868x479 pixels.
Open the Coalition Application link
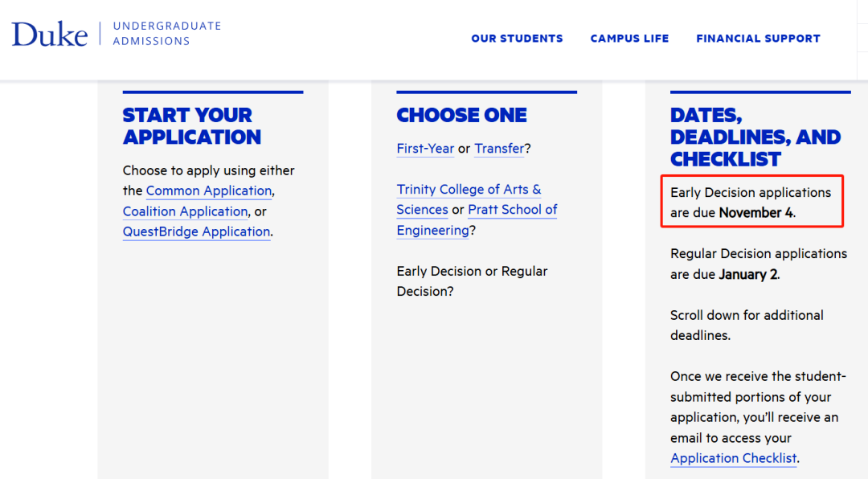185,211
